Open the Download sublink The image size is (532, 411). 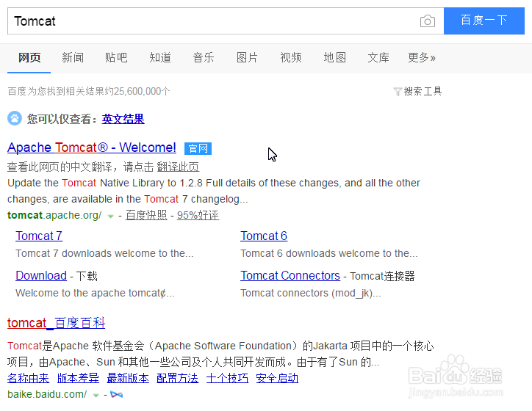click(x=41, y=276)
